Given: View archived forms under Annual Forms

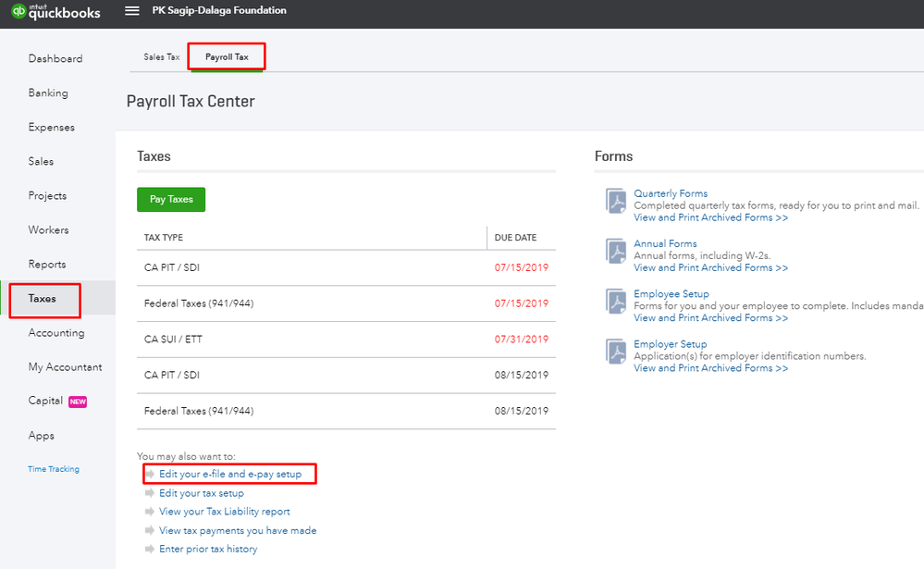Looking at the screenshot, I should tap(710, 267).
